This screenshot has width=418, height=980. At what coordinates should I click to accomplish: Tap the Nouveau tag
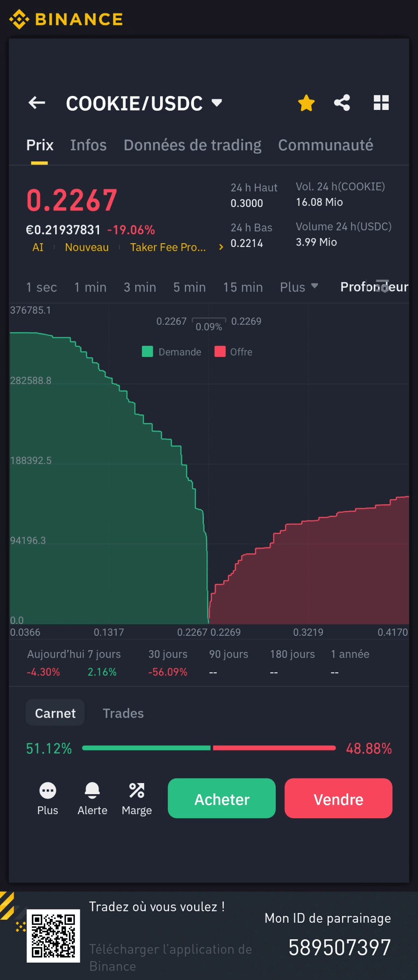[x=87, y=247]
